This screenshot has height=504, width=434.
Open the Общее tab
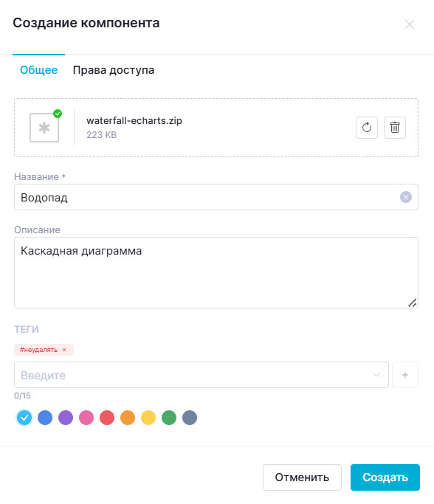[39, 70]
